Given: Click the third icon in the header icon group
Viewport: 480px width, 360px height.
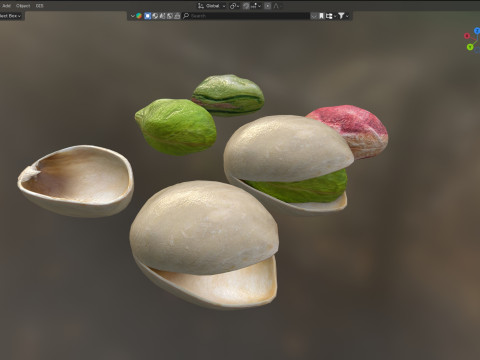Looking at the screenshot, I should 162,16.
